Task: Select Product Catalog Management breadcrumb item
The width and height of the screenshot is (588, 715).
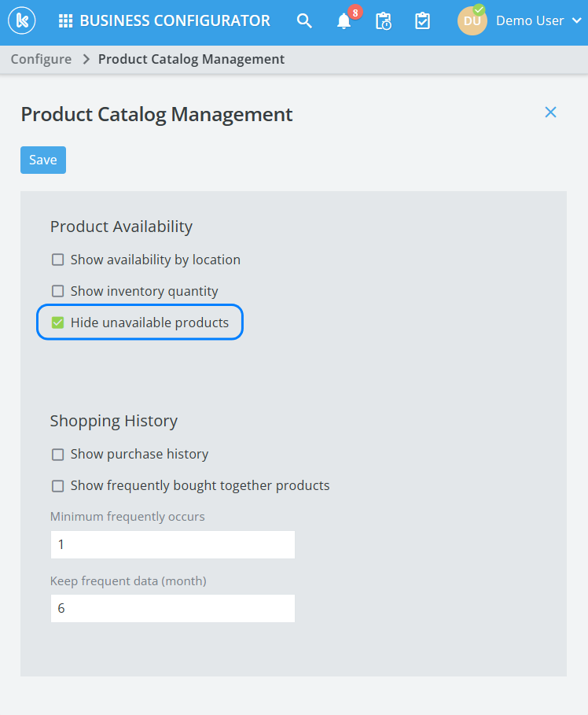Action: (x=191, y=60)
